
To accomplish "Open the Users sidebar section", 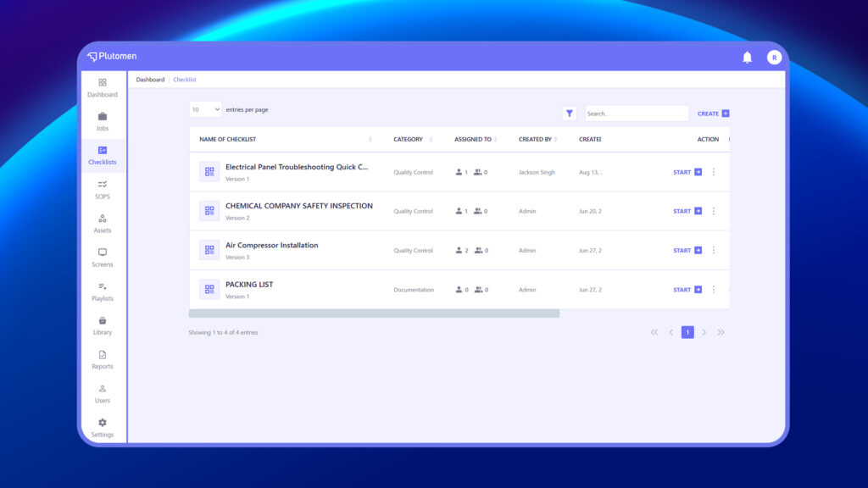I will pos(103,394).
